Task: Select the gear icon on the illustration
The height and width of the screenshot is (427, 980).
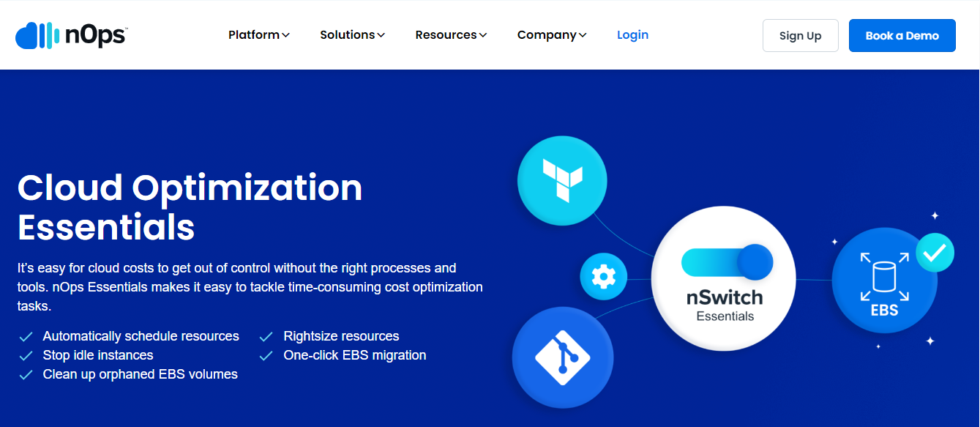Action: pyautogui.click(x=603, y=277)
